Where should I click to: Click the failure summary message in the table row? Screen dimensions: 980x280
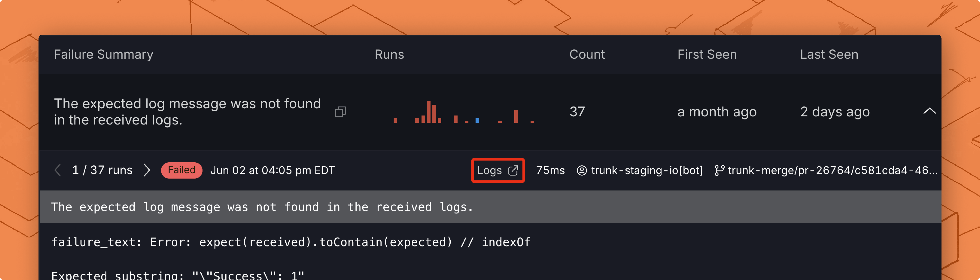click(187, 112)
